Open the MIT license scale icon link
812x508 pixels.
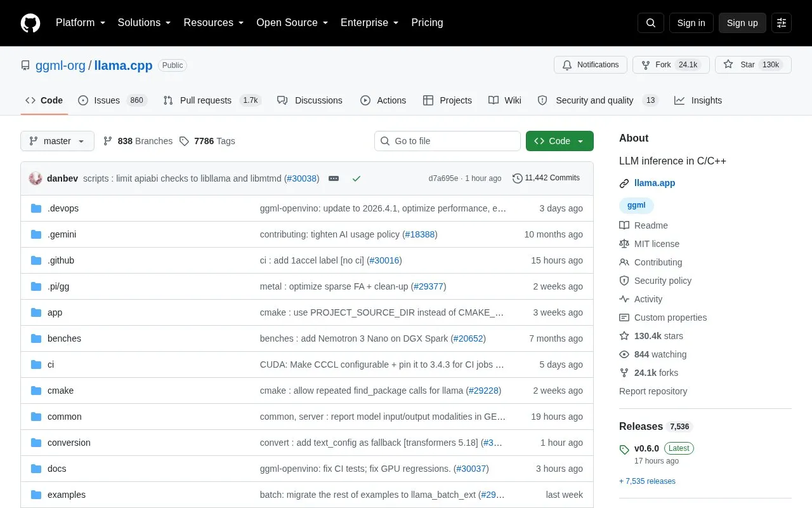(624, 244)
